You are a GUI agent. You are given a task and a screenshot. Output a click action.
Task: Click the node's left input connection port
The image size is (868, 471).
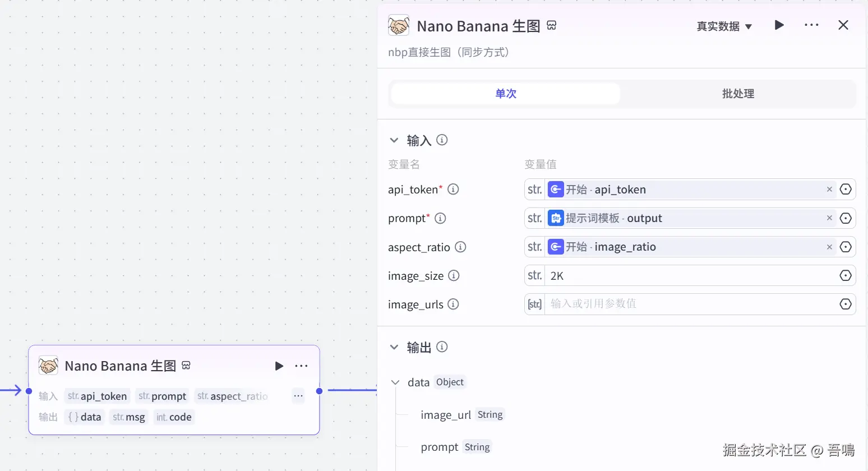[29, 391]
